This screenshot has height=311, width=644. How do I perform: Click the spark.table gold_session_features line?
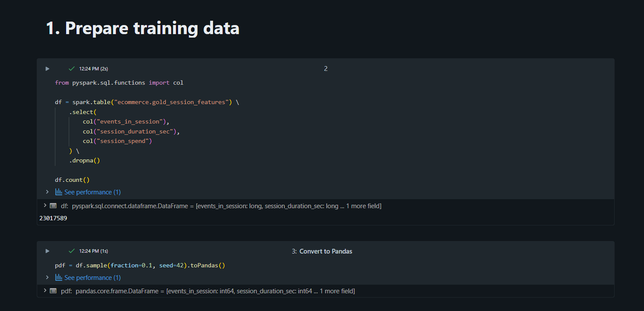pyautogui.click(x=147, y=102)
